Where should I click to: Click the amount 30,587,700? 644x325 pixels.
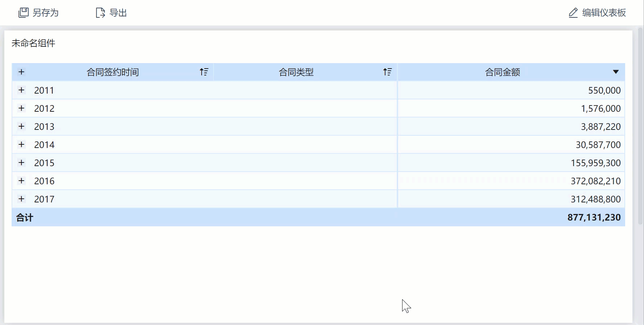point(598,145)
